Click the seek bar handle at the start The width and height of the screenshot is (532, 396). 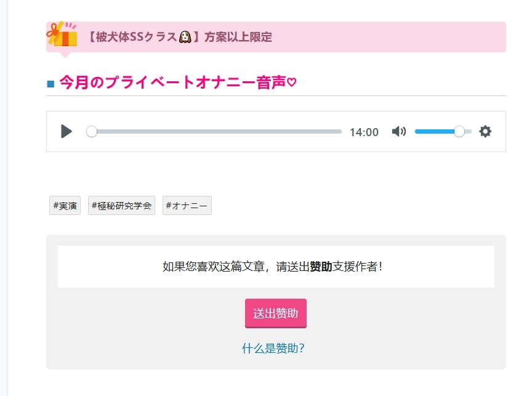(x=92, y=131)
